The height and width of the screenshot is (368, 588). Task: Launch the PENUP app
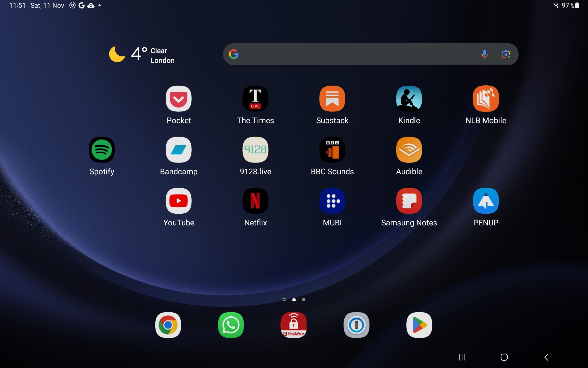[x=486, y=201]
